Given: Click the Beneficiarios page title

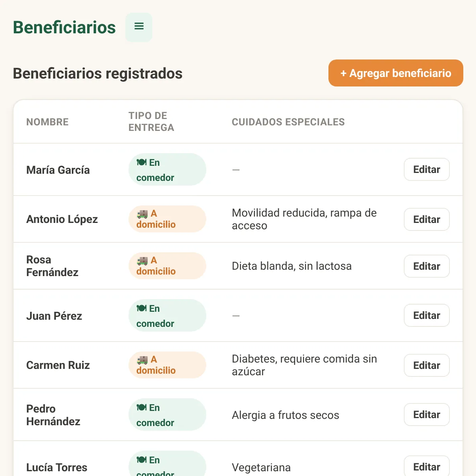Looking at the screenshot, I should click(64, 27).
